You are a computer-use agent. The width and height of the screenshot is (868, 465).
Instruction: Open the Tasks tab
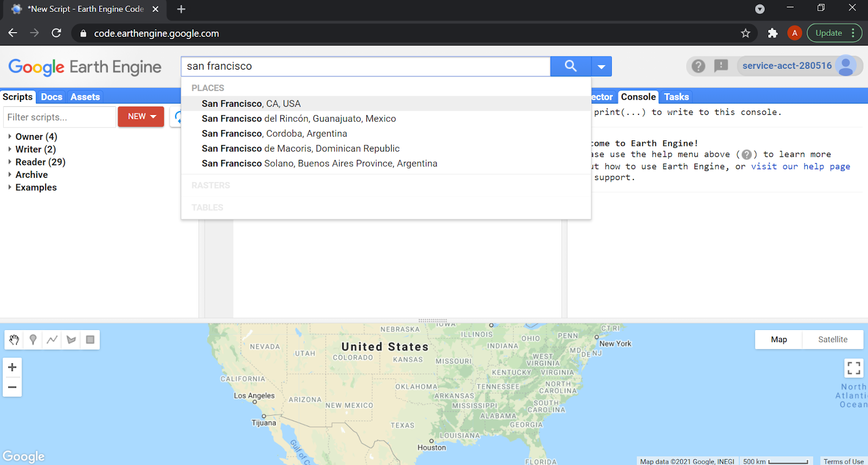(676, 97)
